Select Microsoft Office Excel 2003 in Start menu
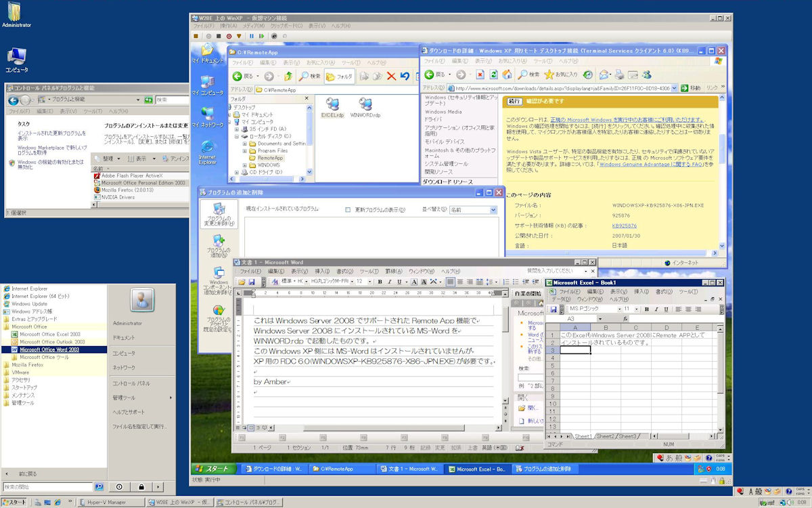Image resolution: width=812 pixels, height=508 pixels. [x=51, y=334]
